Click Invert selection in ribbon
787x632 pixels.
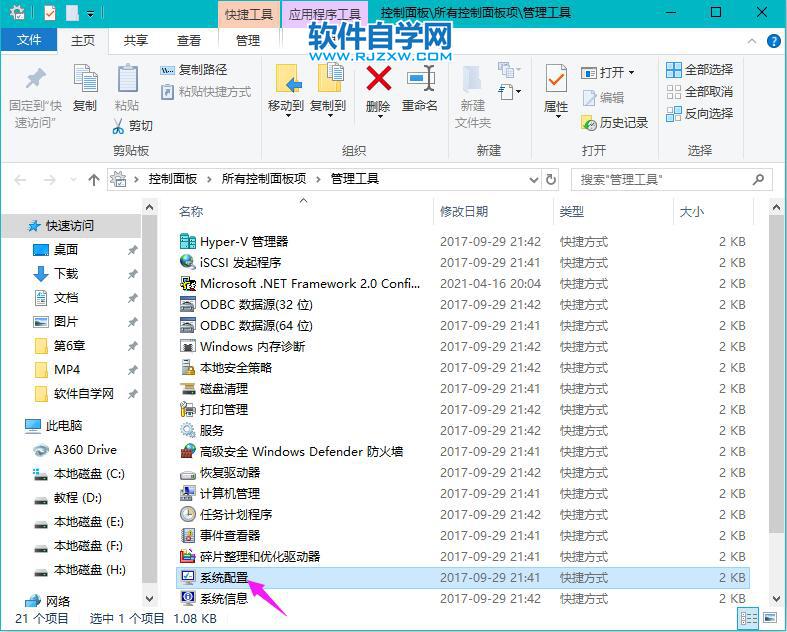698,114
